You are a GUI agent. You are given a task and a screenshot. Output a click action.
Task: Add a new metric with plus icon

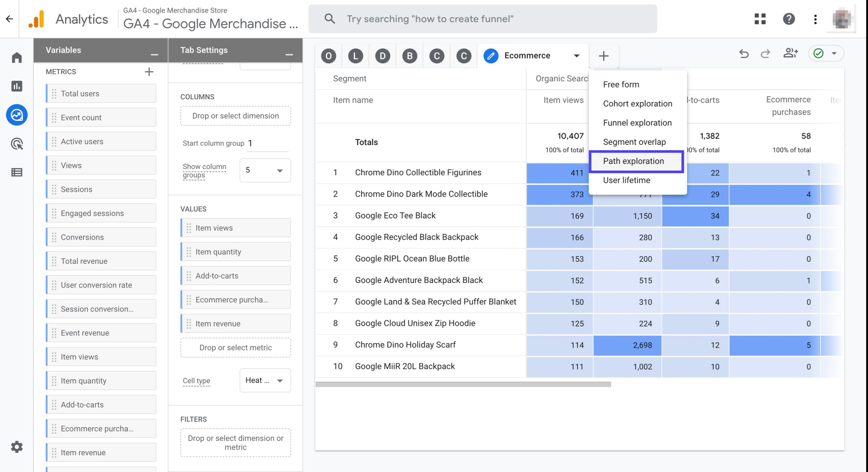(149, 72)
